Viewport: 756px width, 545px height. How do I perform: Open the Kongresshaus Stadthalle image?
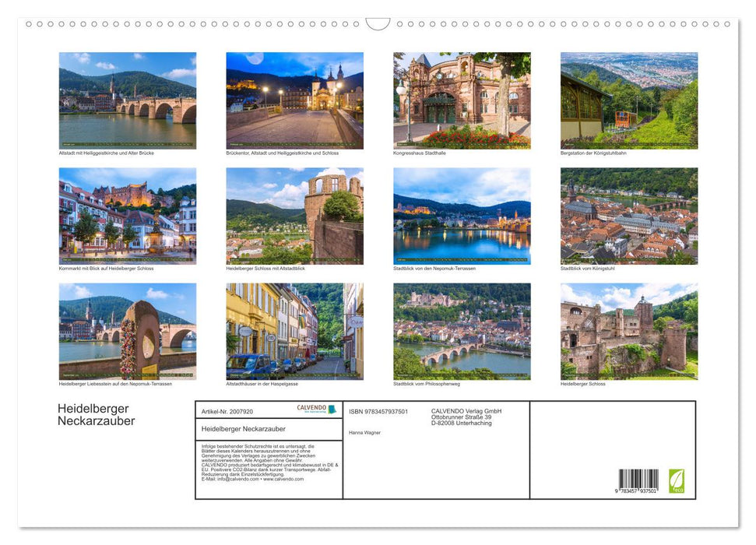(462, 100)
